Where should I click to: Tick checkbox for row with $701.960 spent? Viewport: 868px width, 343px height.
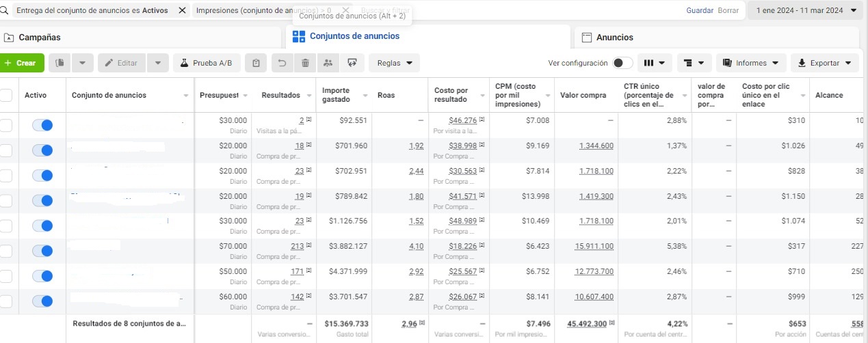click(x=5, y=150)
